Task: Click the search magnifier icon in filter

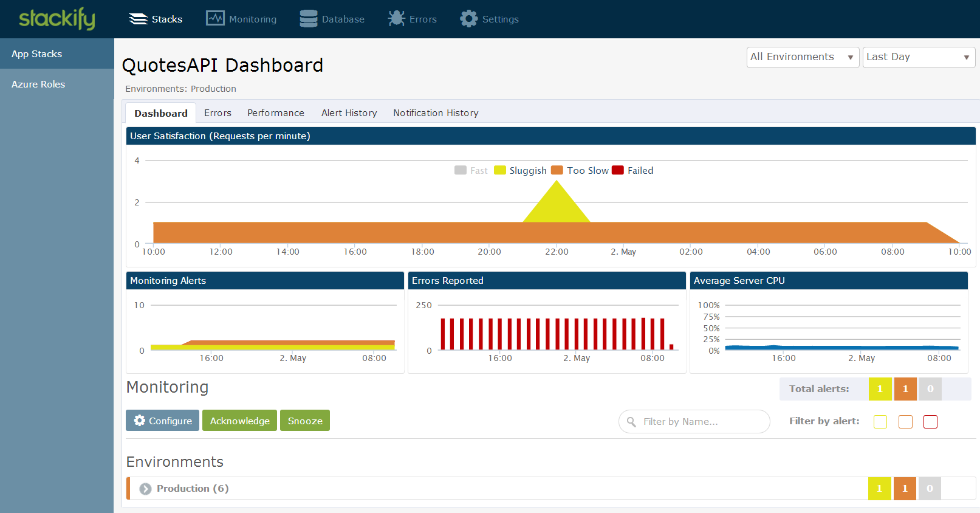Action: [632, 422]
